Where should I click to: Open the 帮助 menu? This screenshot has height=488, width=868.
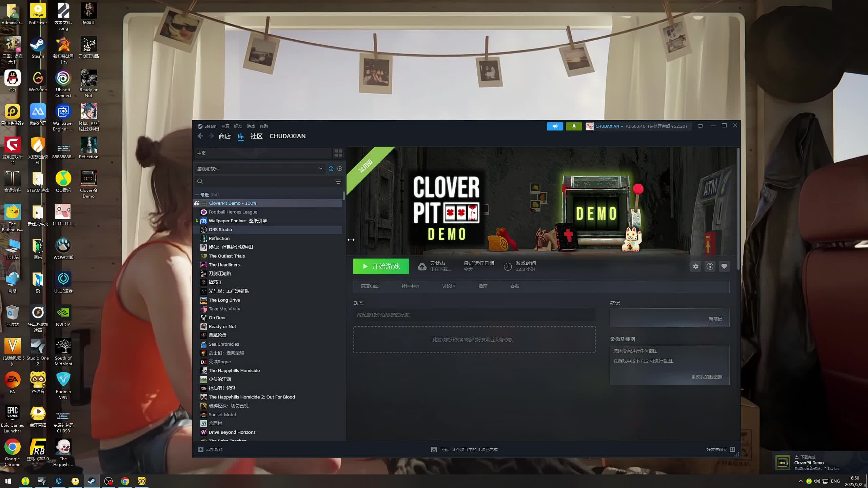tap(264, 126)
